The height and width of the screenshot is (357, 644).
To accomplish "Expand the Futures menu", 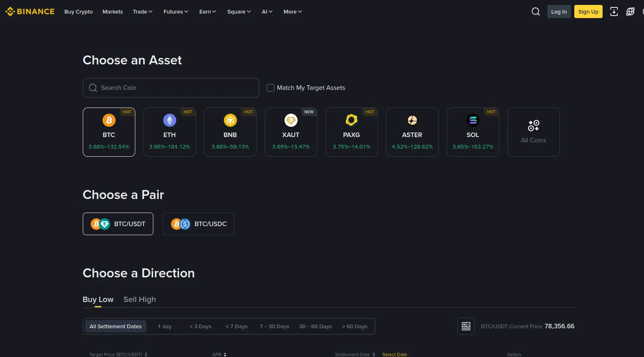I will 176,12.
